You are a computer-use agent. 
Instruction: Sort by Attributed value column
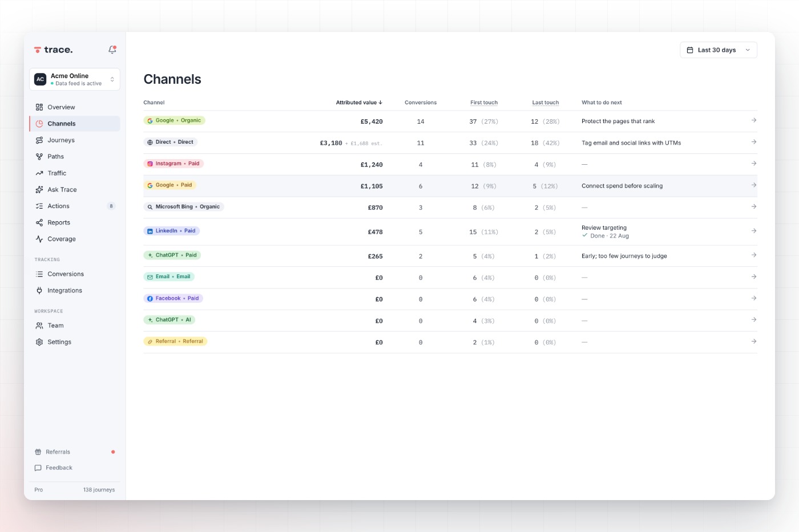pyautogui.click(x=359, y=103)
